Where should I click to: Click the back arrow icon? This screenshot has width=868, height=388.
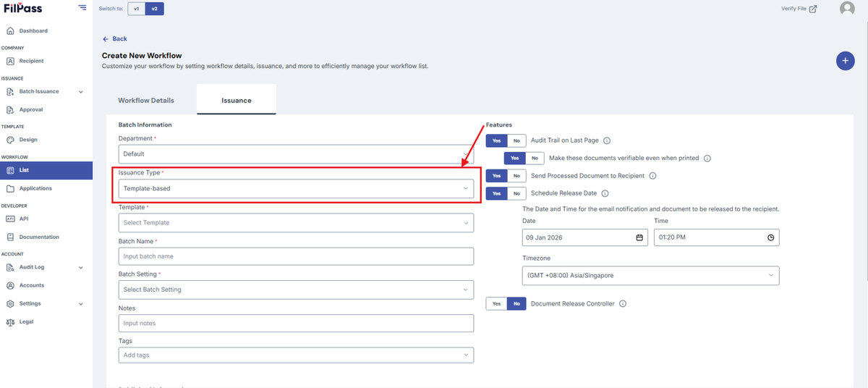pyautogui.click(x=106, y=39)
